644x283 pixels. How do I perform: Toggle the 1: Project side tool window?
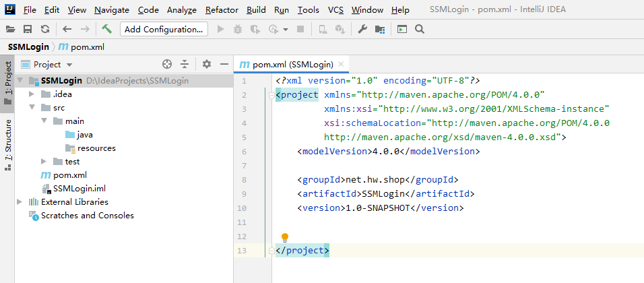[8, 84]
